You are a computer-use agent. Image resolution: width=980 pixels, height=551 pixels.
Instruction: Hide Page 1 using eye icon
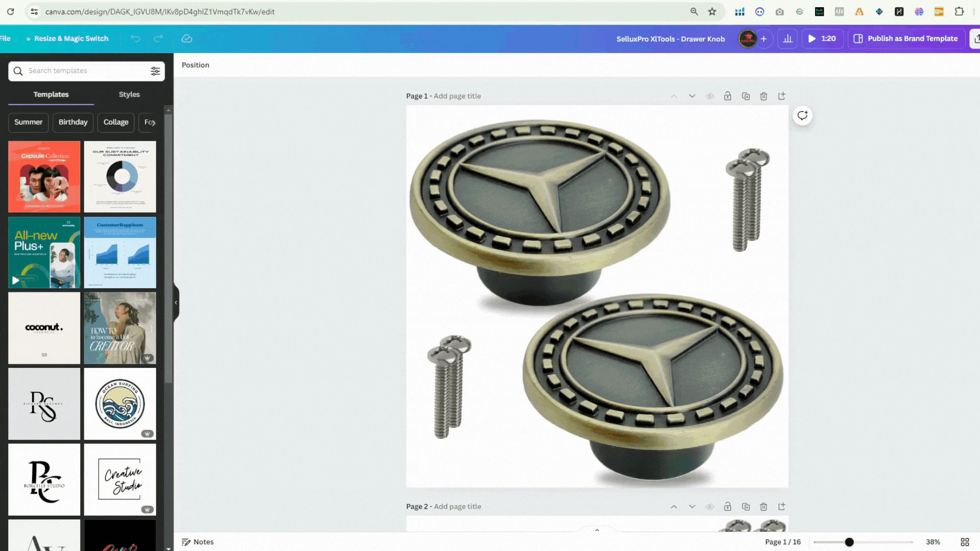coord(710,96)
